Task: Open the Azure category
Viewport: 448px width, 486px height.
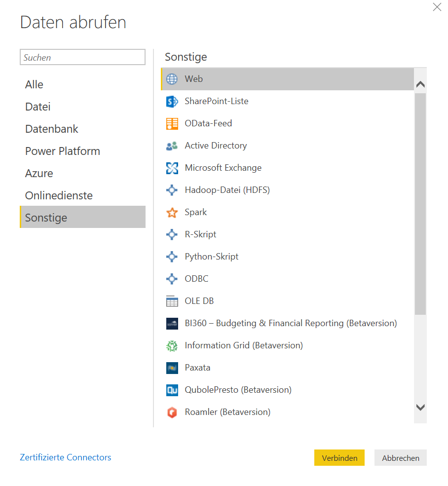Action: pyautogui.click(x=82, y=174)
